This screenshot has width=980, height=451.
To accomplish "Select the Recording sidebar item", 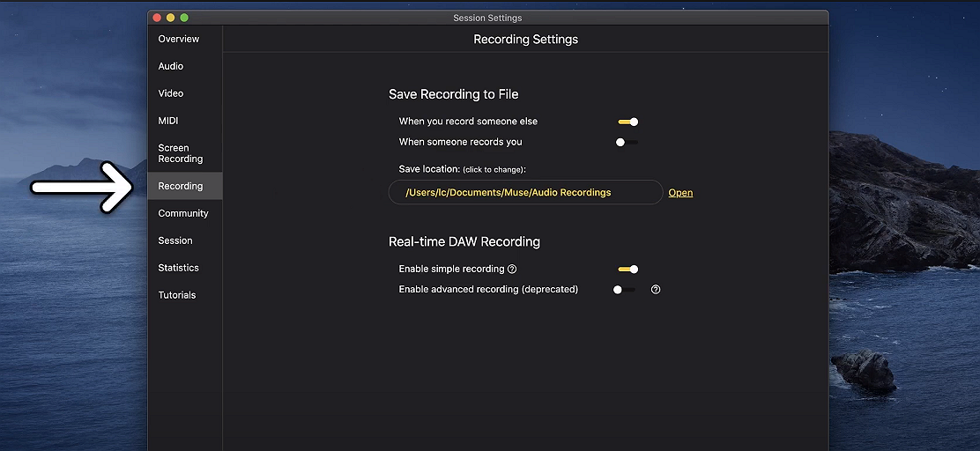I will 185,186.
